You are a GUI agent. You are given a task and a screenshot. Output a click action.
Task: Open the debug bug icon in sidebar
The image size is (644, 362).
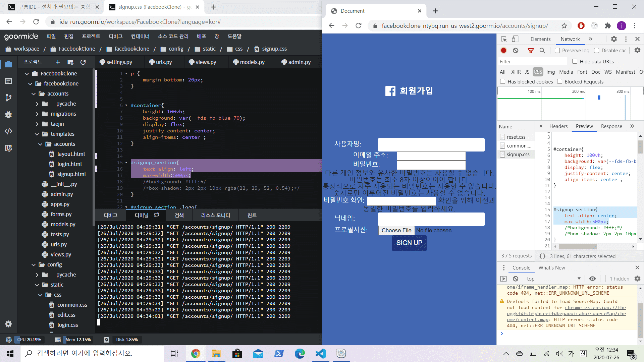pos(8,114)
